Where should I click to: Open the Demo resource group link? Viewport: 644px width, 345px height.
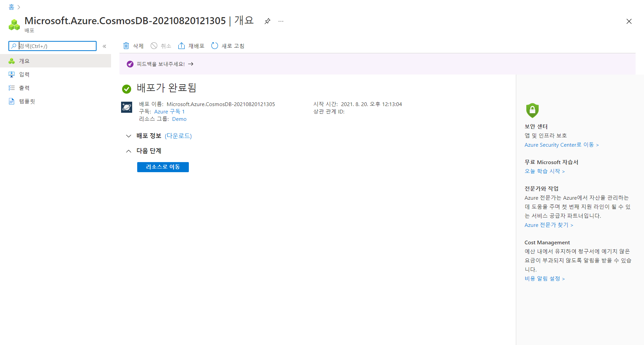point(179,119)
